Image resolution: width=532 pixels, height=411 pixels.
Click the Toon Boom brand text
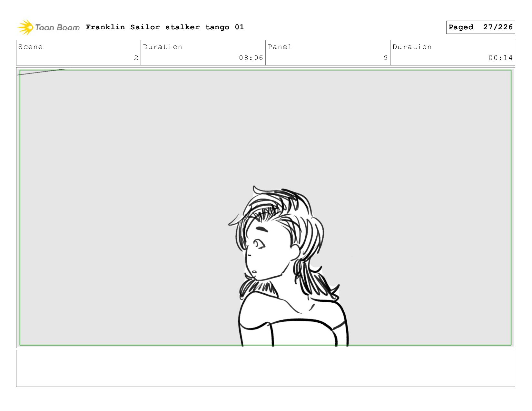pos(57,28)
